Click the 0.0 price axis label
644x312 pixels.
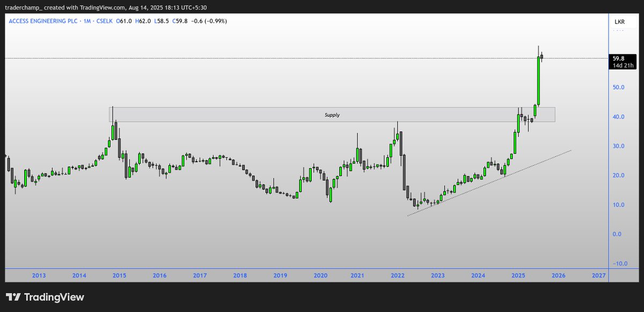(x=618, y=234)
